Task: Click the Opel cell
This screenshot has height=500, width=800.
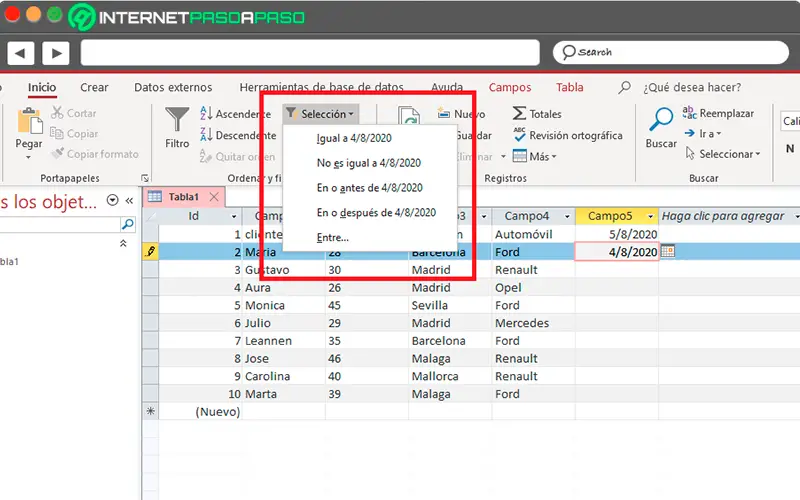Action: 533,287
